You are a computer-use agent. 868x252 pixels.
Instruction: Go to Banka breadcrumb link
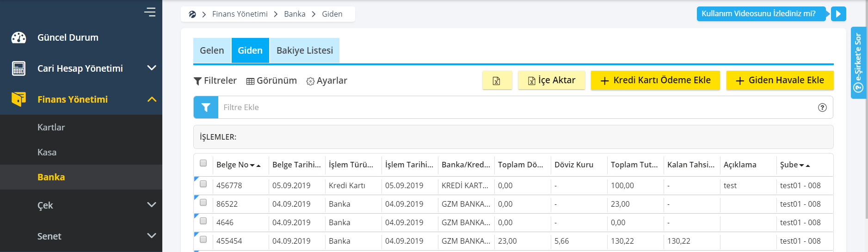tap(295, 14)
